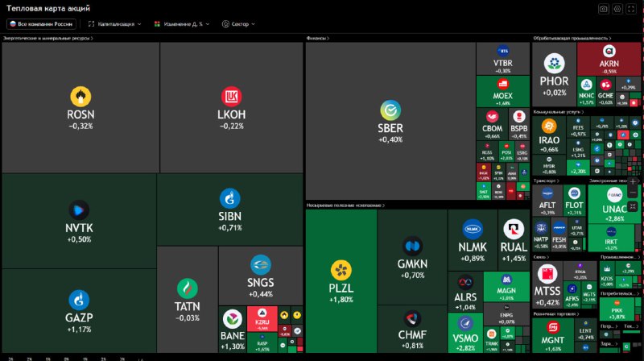The image size is (644, 361).
Task: Click the zoom out minus button
Action: pyautogui.click(x=633, y=193)
